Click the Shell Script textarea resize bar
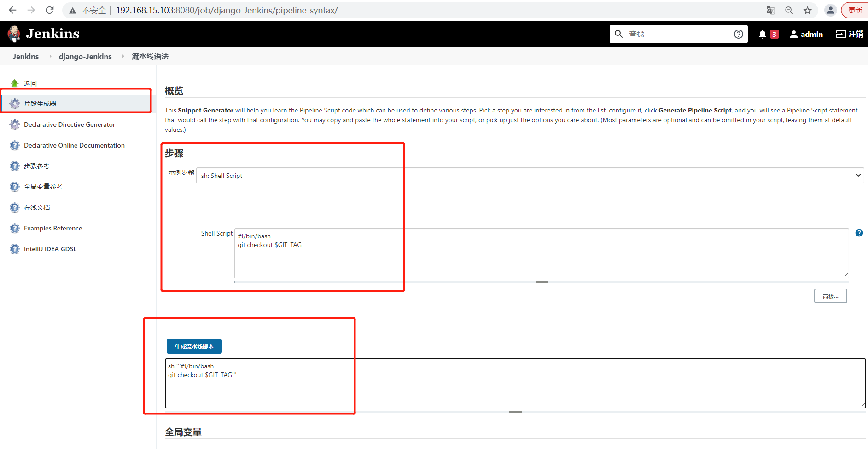The image size is (868, 449). click(542, 281)
